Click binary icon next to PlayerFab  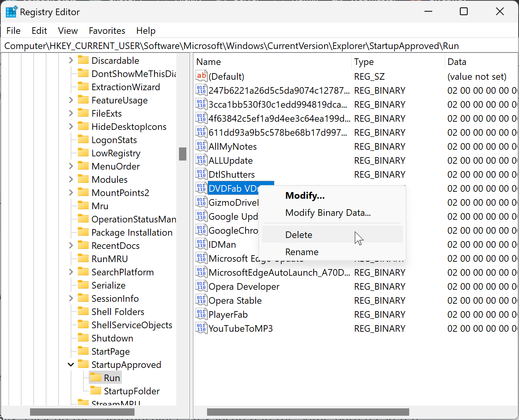click(x=201, y=314)
